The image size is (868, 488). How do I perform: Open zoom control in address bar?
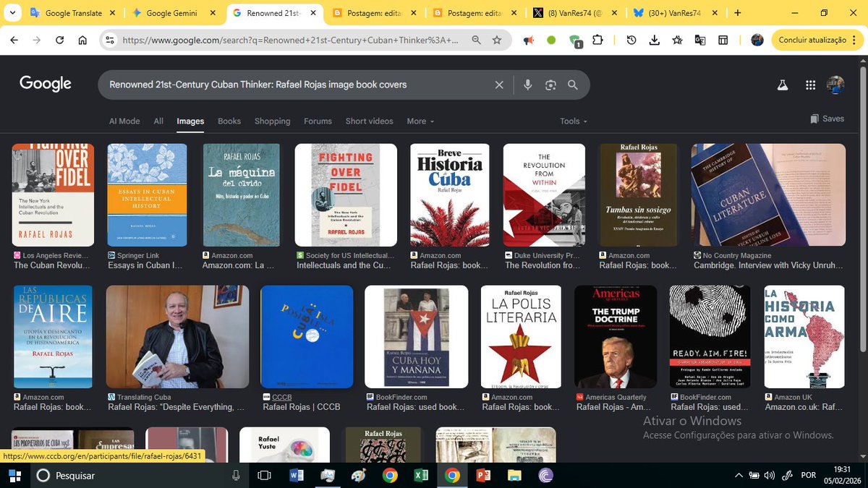pyautogui.click(x=476, y=40)
